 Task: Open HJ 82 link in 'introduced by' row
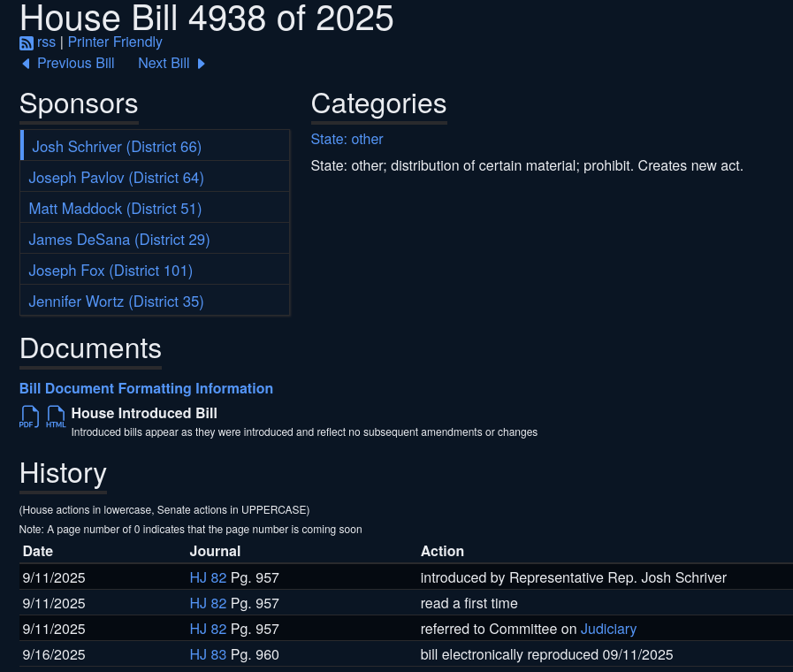click(208, 578)
